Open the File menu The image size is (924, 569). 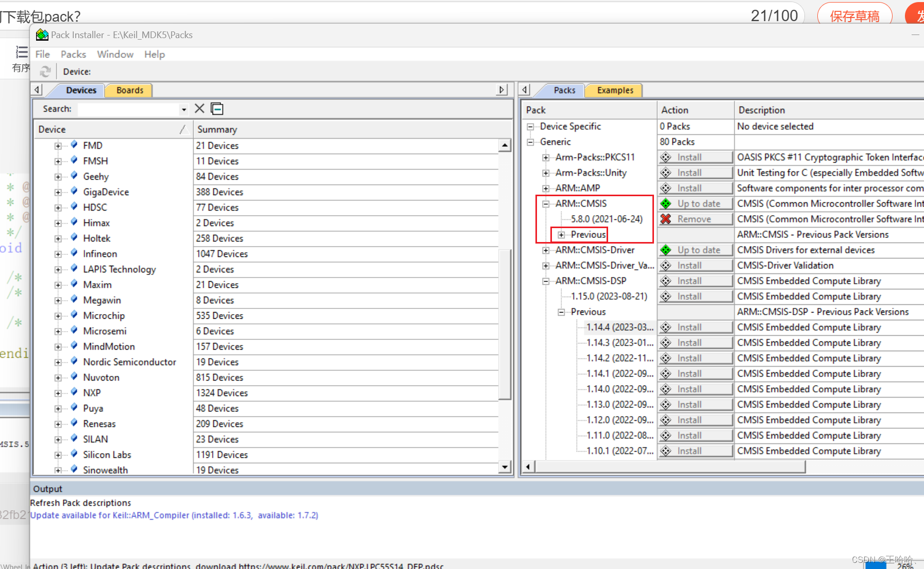click(43, 54)
